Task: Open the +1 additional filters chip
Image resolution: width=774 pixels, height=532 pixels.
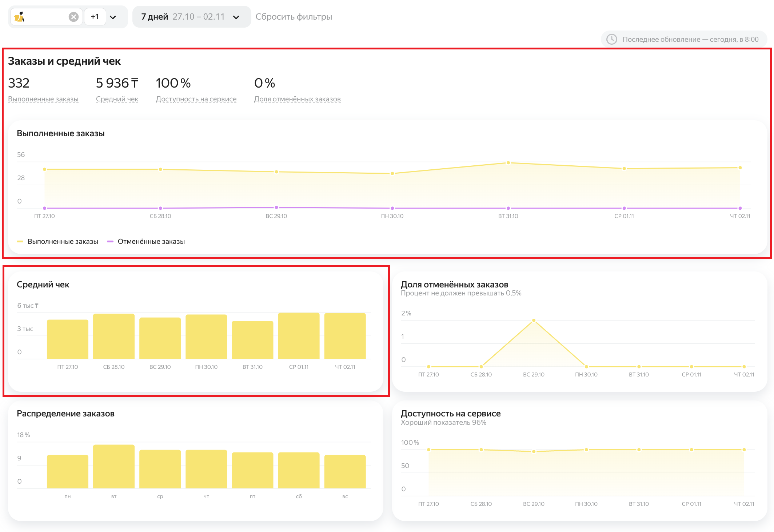Action: [95, 17]
